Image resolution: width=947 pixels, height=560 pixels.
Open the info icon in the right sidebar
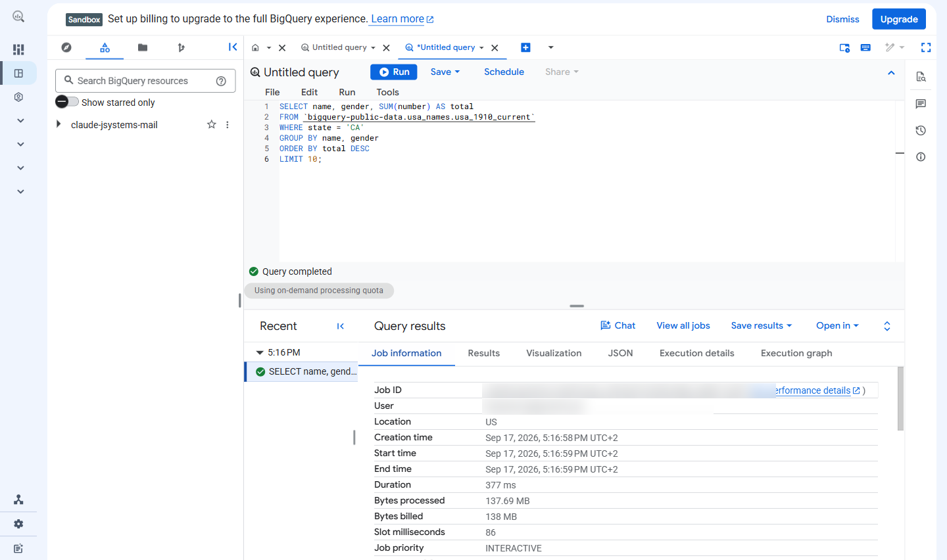[921, 156]
